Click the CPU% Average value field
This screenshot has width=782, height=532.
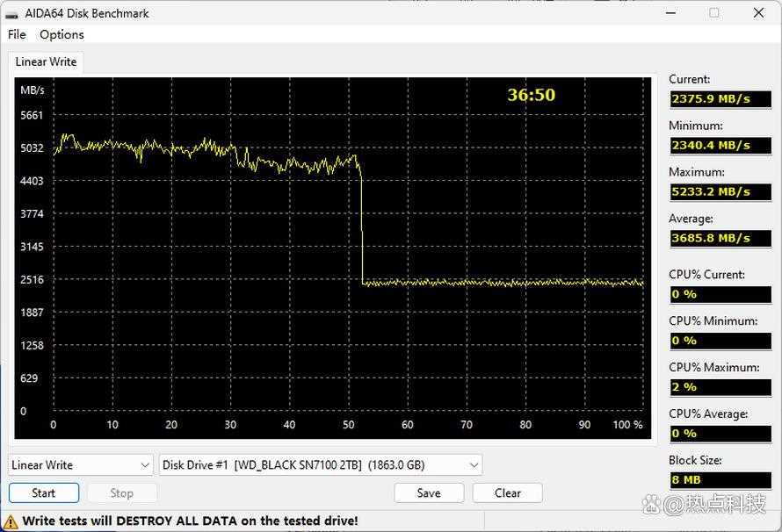point(720,434)
